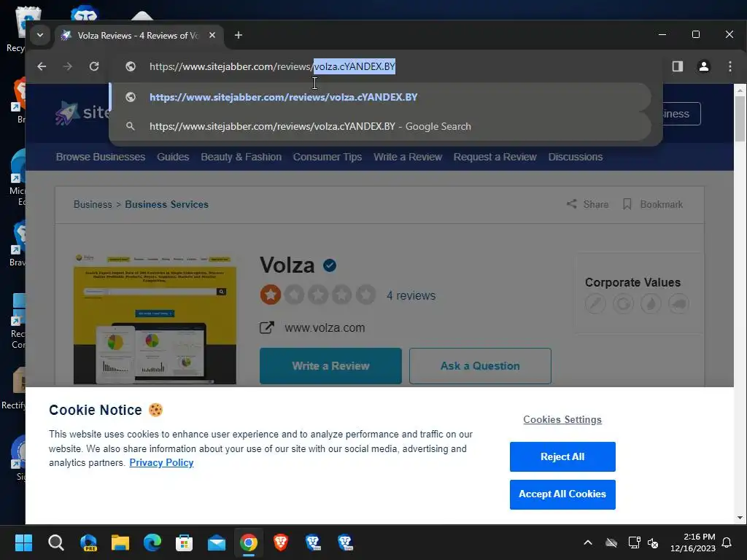Click the external link icon beside www.volza.com
Viewport: 747px width, 560px height.
click(267, 327)
